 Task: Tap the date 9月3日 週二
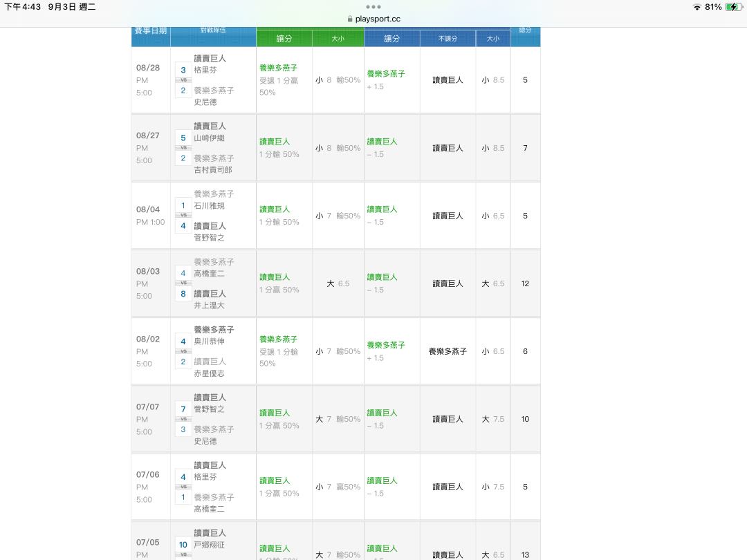coord(71,7)
